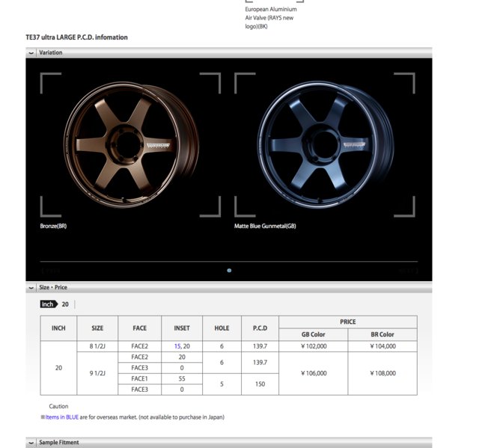
Task: Click the ¥106,000 price cell
Action: click(313, 373)
